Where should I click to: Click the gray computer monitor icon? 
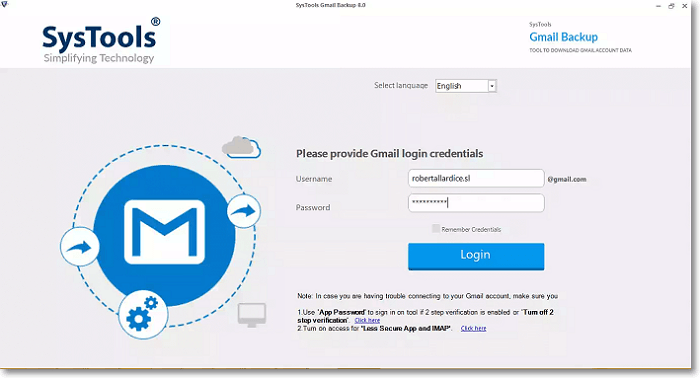[x=252, y=315]
